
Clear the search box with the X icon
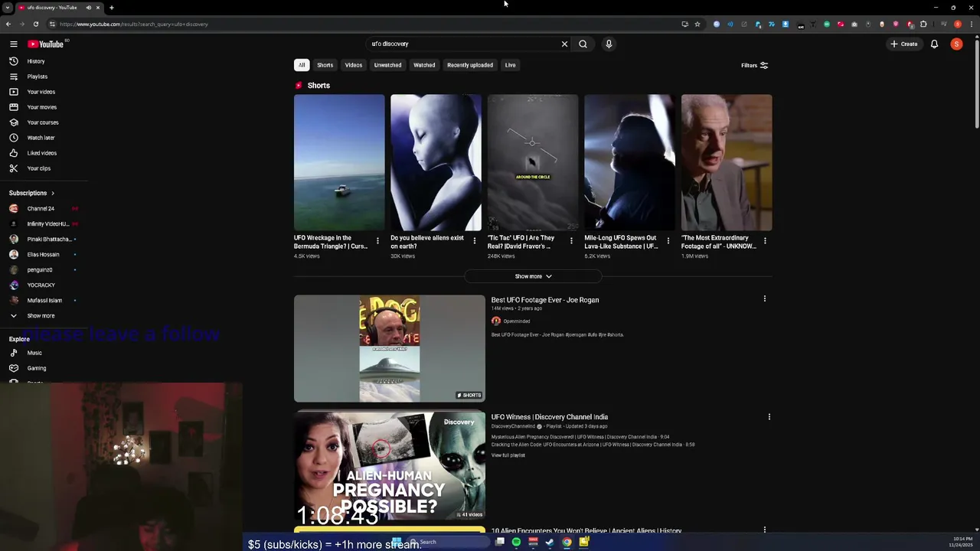(x=565, y=44)
